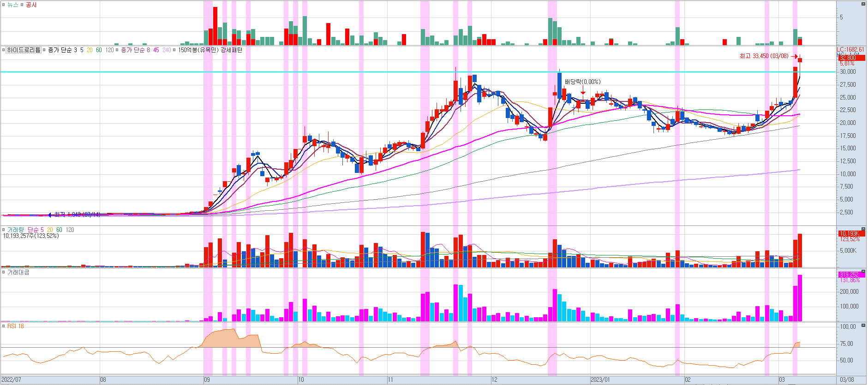Open the 종가 단순 3 moving average settings
Screen dimensions: 868x385
coord(63,50)
